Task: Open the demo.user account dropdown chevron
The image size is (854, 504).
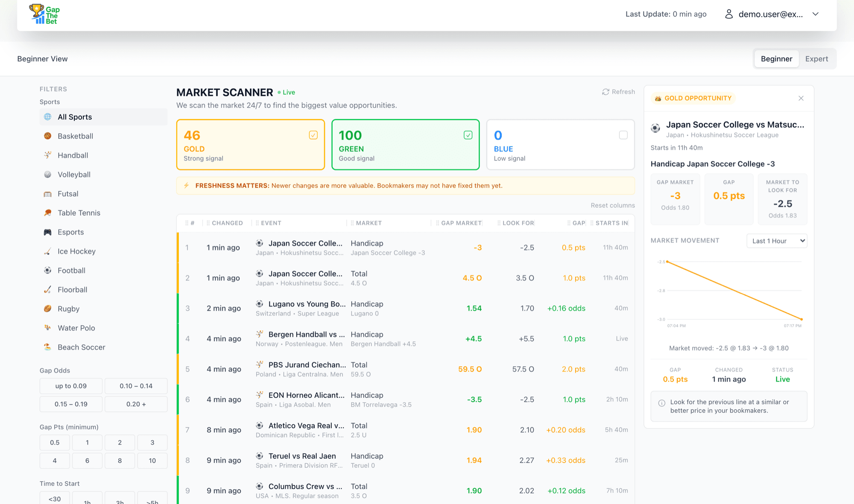Action: 816,14
